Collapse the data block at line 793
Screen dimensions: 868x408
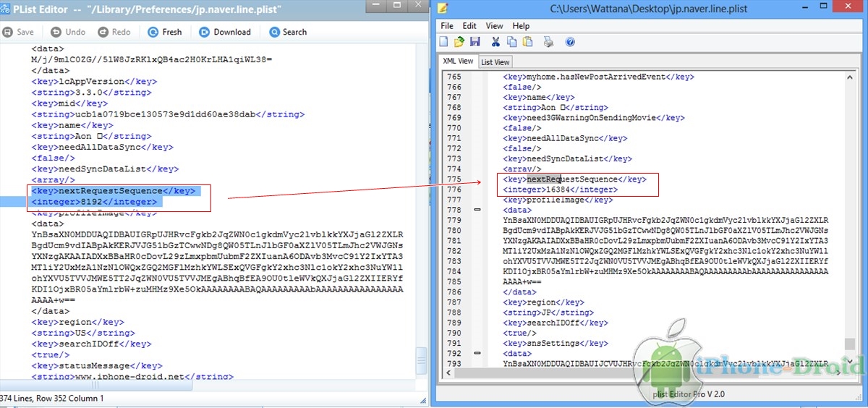tap(477, 352)
